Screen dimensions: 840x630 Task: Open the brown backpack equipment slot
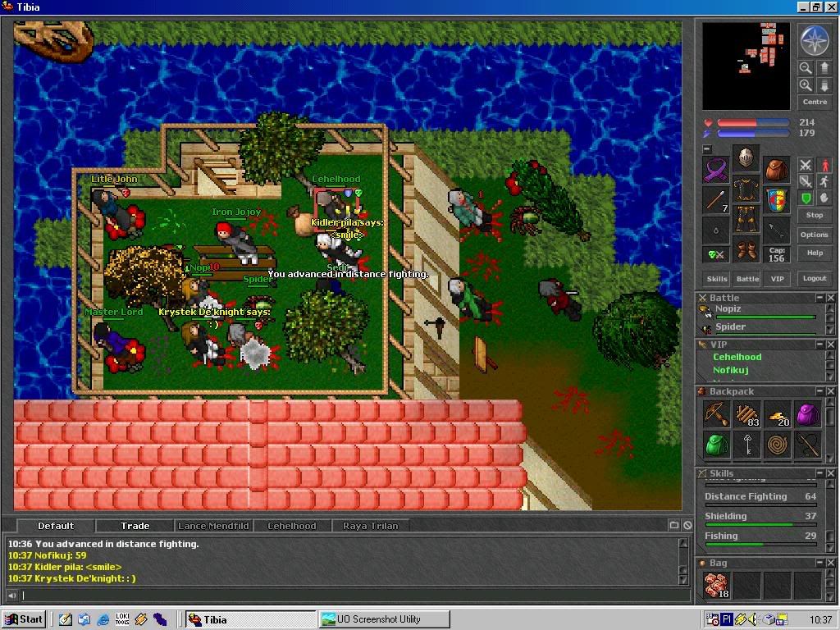click(x=776, y=170)
